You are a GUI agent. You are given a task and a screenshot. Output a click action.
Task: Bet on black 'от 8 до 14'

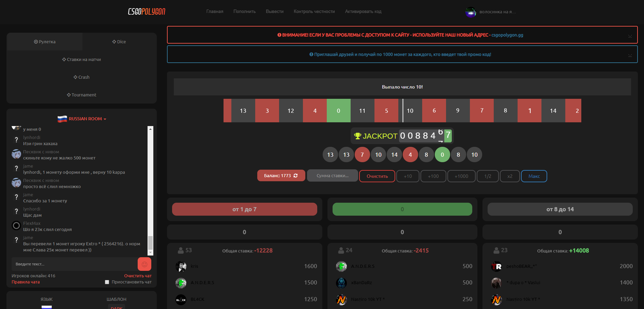point(560,209)
